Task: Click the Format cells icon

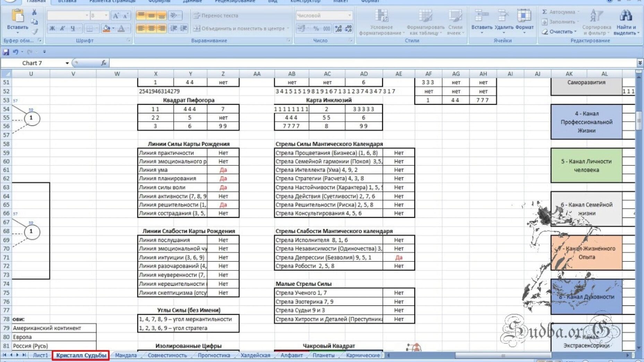Action: click(x=524, y=16)
